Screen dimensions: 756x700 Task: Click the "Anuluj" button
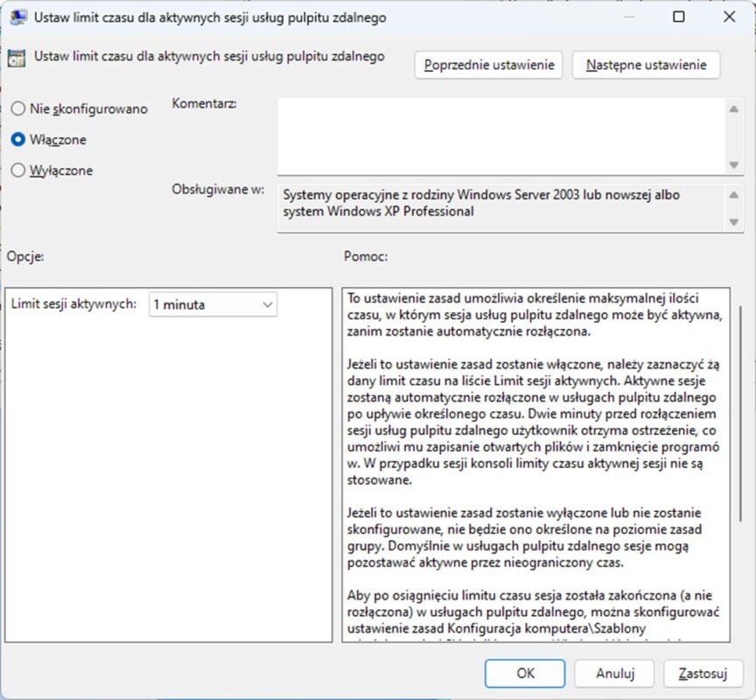tap(615, 673)
